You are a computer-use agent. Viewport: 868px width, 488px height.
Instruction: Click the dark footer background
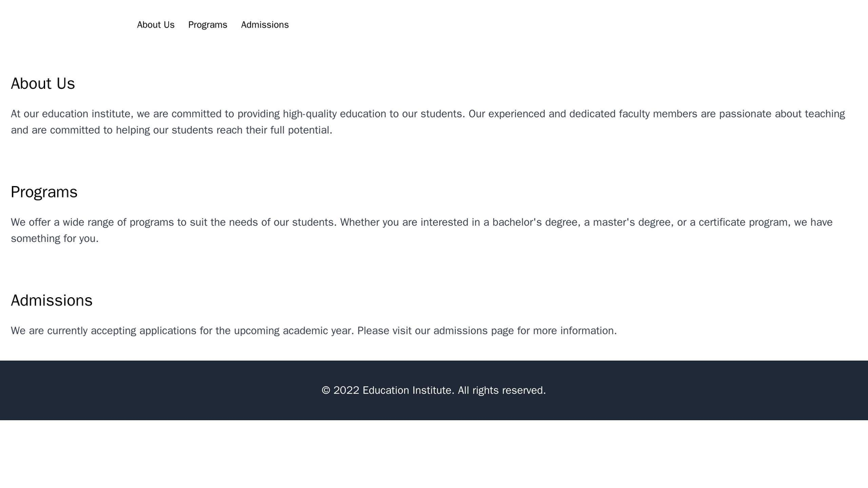click(x=120, y=372)
